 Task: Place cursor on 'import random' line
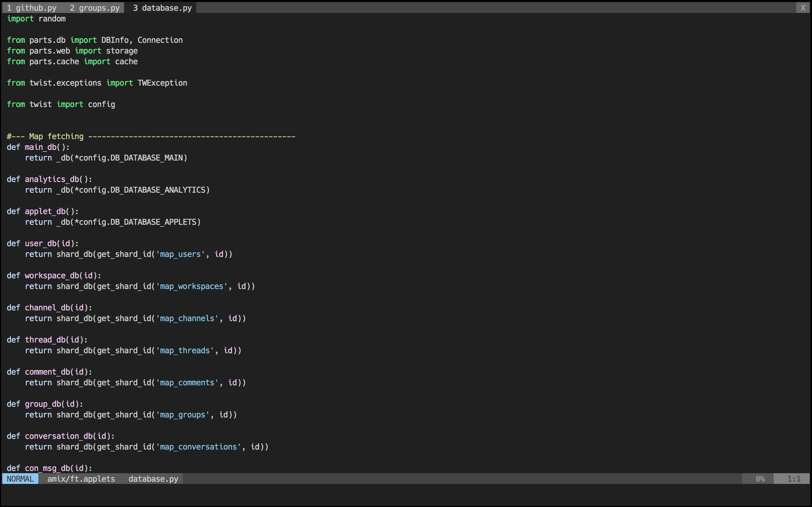pos(36,19)
